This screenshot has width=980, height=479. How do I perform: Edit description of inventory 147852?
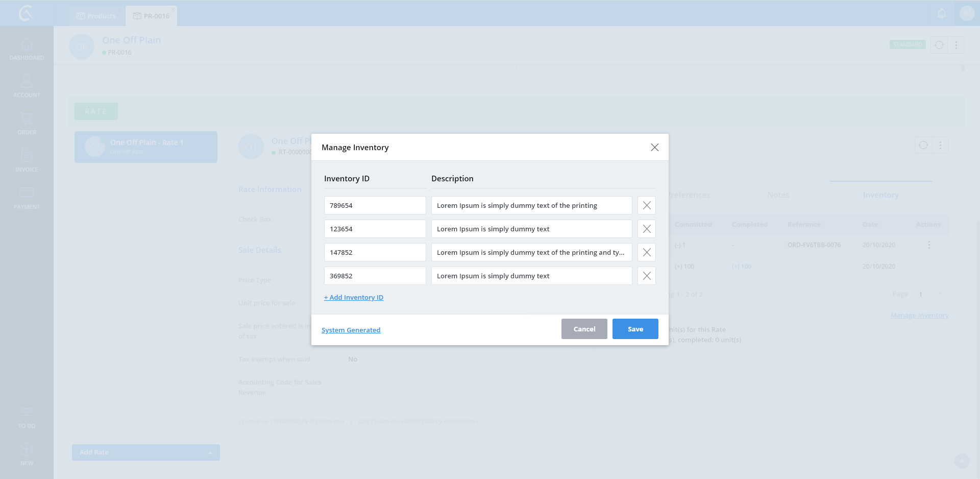(x=531, y=252)
